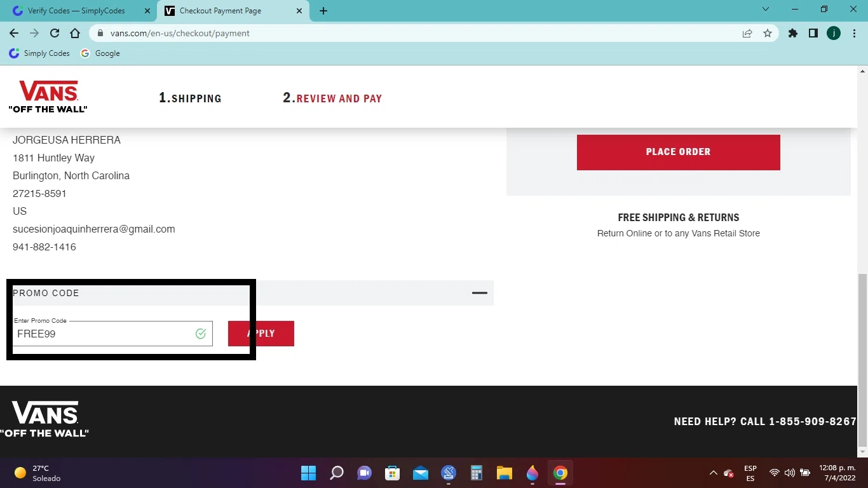The image size is (868, 488).
Task: Click the volume speaker tray icon
Action: click(x=790, y=473)
